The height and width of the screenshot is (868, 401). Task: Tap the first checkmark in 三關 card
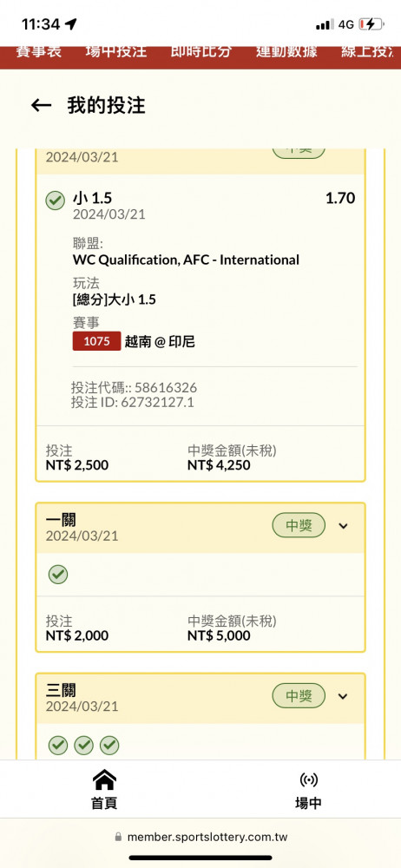(x=57, y=745)
